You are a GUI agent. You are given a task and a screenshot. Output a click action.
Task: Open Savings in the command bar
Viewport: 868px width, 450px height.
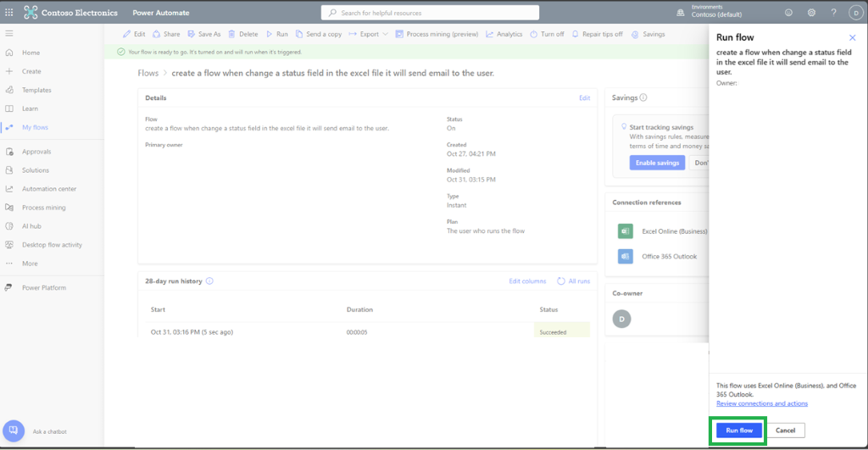coord(648,34)
